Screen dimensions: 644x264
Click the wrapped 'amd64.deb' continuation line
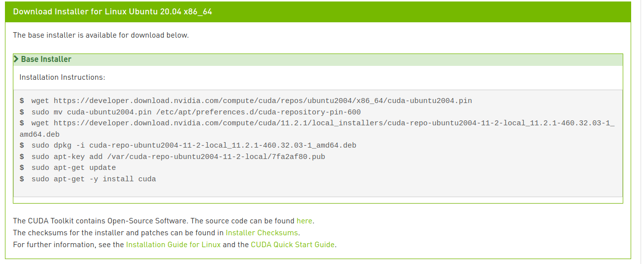click(x=40, y=134)
